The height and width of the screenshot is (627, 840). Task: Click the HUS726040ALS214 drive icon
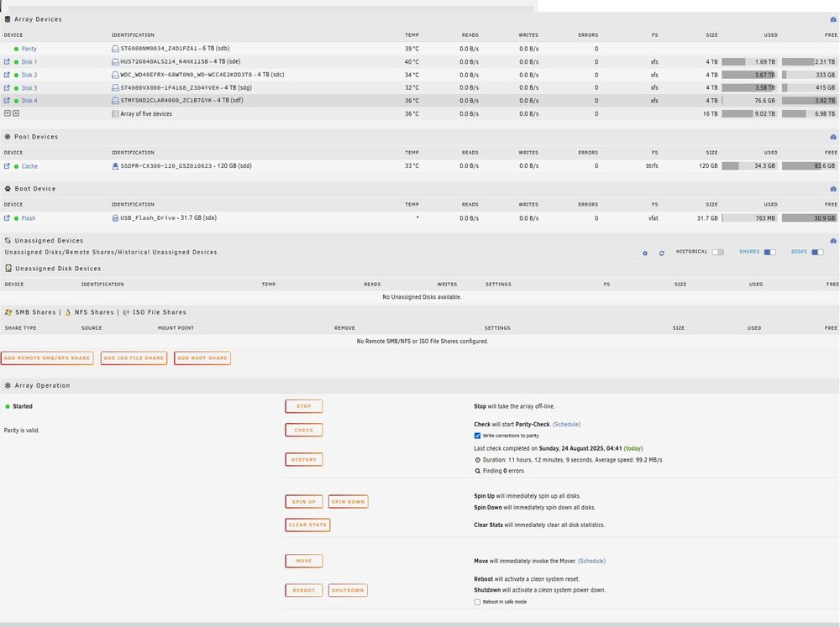[x=115, y=61]
